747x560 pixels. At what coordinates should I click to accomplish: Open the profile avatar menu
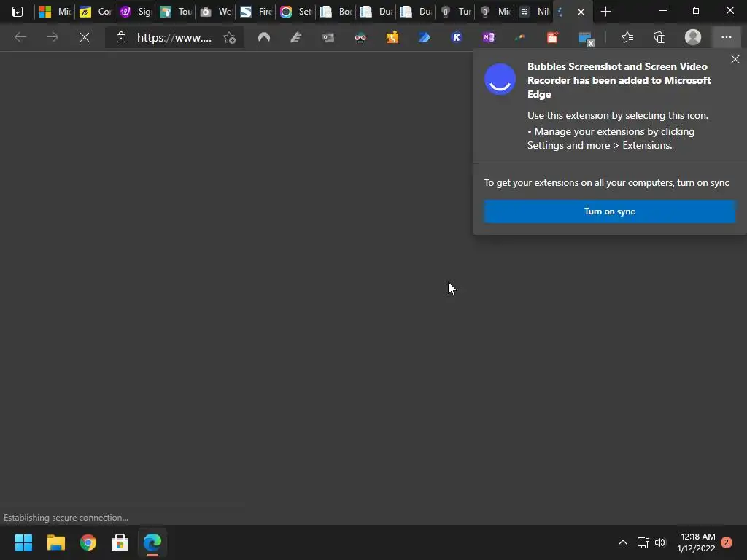click(x=693, y=37)
